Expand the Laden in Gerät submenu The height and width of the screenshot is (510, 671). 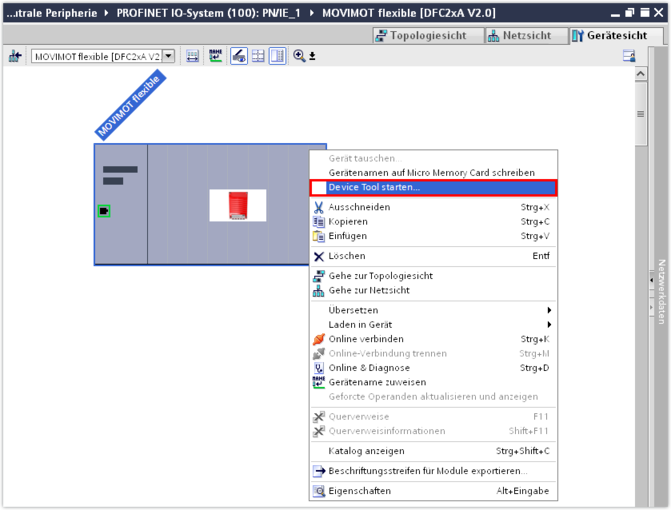click(440, 325)
